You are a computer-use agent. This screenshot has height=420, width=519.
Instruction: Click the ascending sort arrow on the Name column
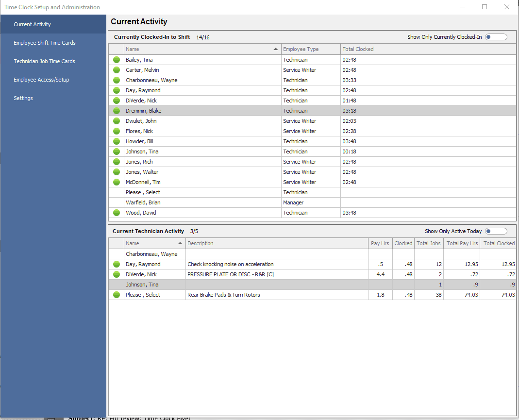[275, 49]
